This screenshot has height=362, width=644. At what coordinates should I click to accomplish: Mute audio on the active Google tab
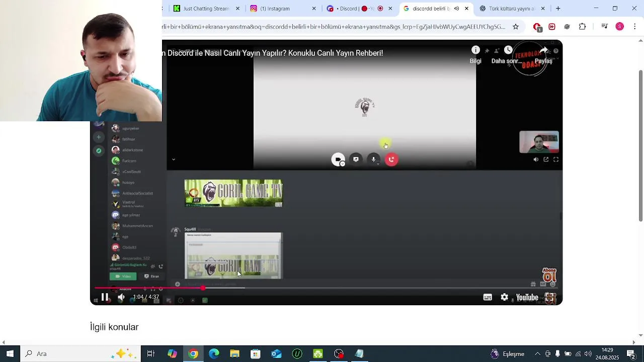(456, 9)
